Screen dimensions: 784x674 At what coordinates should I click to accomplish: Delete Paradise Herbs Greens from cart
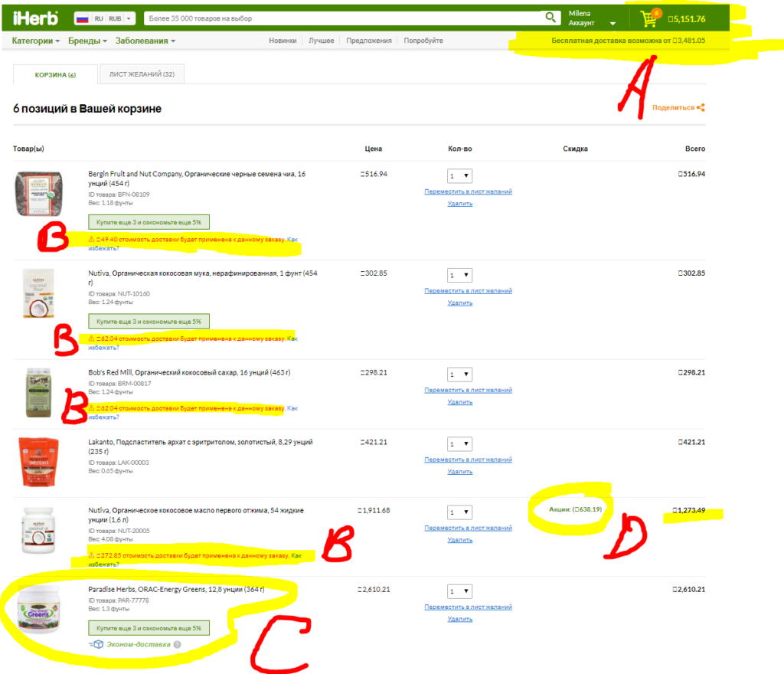pyautogui.click(x=460, y=619)
